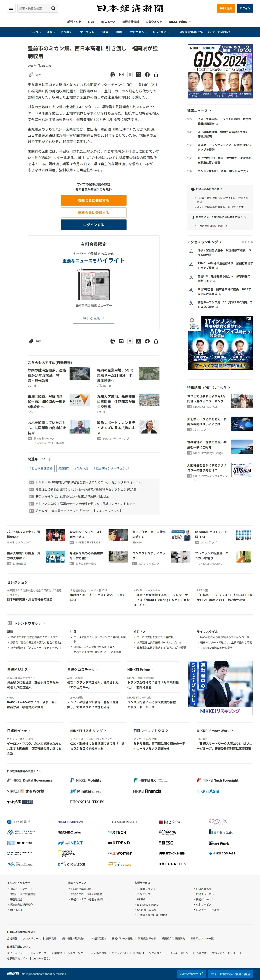Open the 日経会社情報 menu item
This screenshot has height=980, width=260.
[130, 22]
